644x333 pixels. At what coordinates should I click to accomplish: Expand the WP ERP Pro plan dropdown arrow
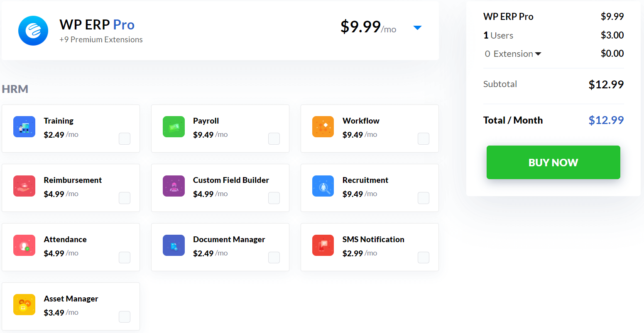pyautogui.click(x=418, y=28)
